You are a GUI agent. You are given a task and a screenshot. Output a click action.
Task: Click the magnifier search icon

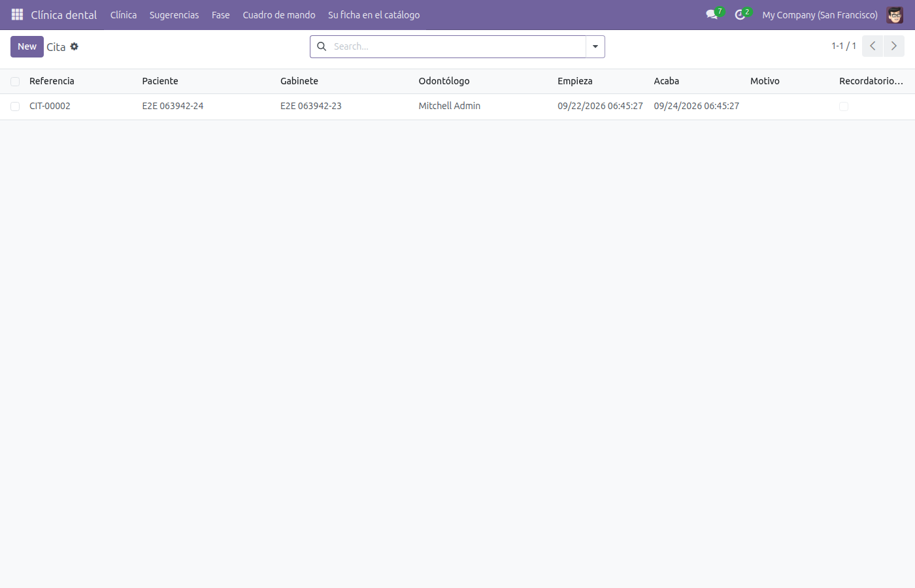[322, 46]
